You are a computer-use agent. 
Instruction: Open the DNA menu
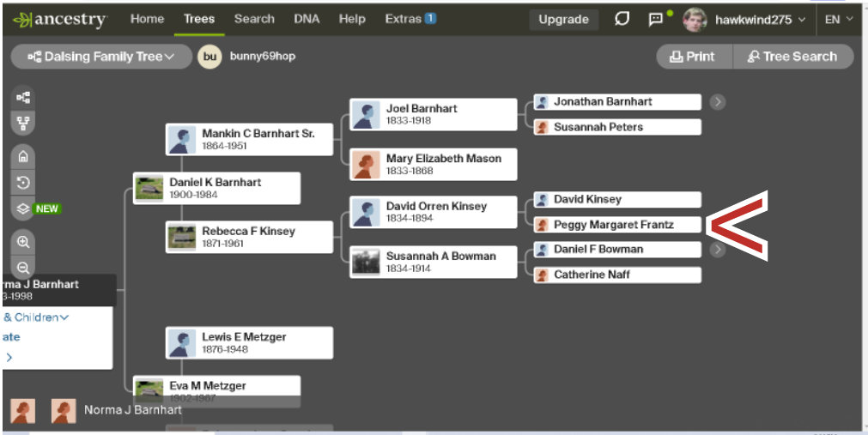(x=307, y=19)
